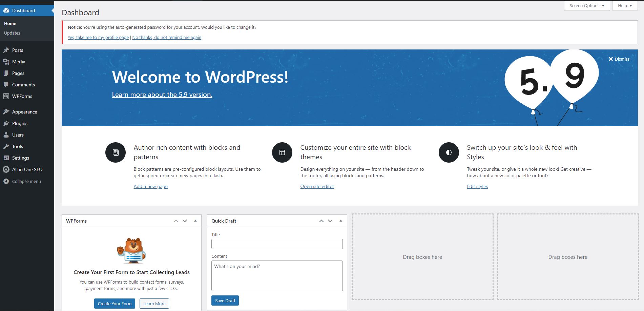The height and width of the screenshot is (311, 644).
Task: Collapse the Quick Draft widget panel
Action: click(341, 221)
